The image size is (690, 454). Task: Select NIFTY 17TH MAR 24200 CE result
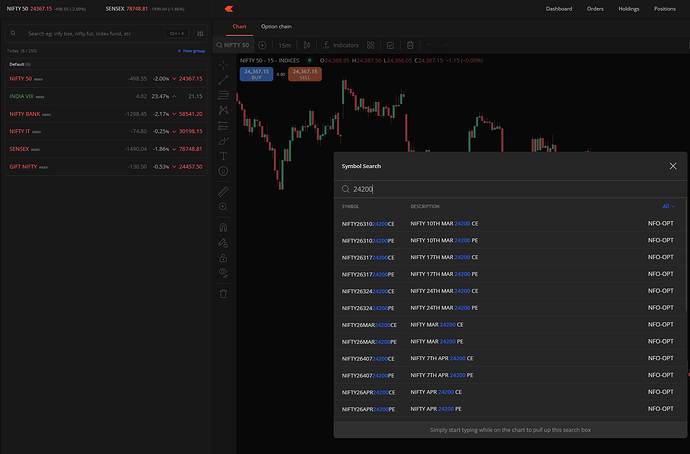(445, 257)
